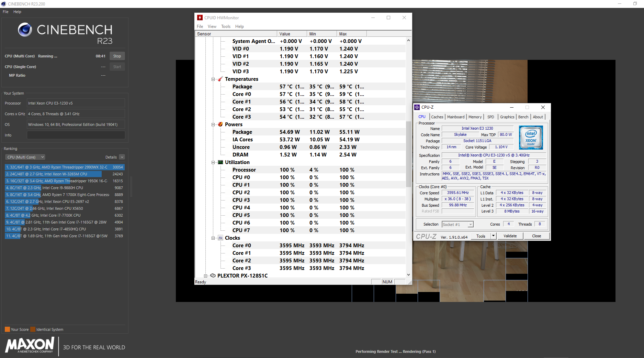Click the Max column header in HWMonitor
Viewport: 644px width, 358px height.
click(x=352, y=34)
